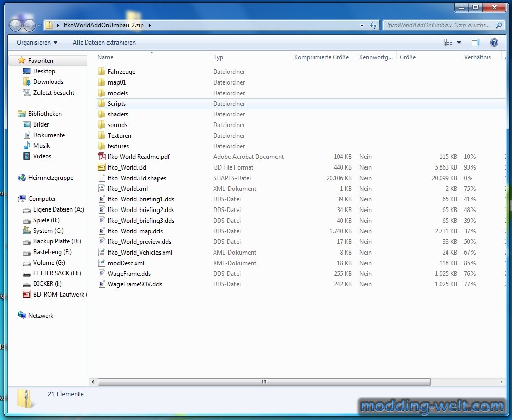Expand the breadcrumb arrow after IfkoWorldAddOnUmbau_2.zip
The image size is (512, 420).
pyautogui.click(x=150, y=25)
